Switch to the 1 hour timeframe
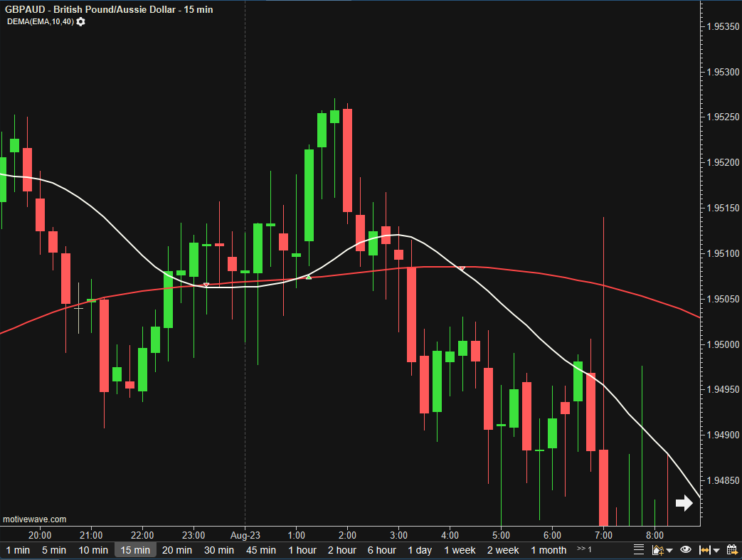Image resolution: width=742 pixels, height=560 pixels. point(302,550)
